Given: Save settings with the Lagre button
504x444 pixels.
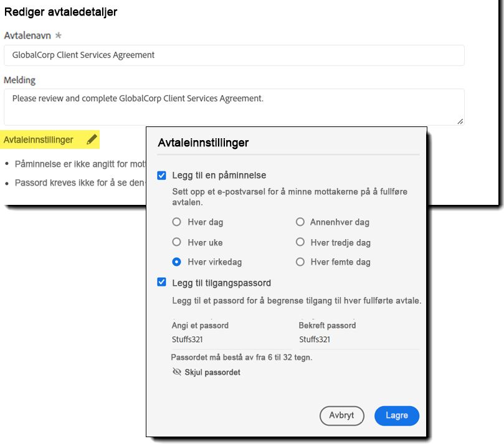Looking at the screenshot, I should click(x=397, y=415).
